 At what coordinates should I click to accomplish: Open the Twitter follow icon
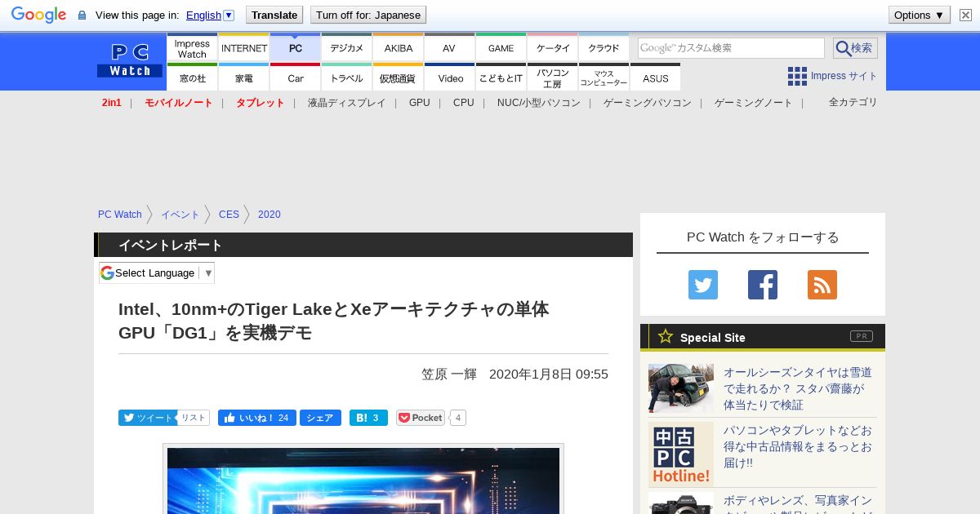(703, 285)
